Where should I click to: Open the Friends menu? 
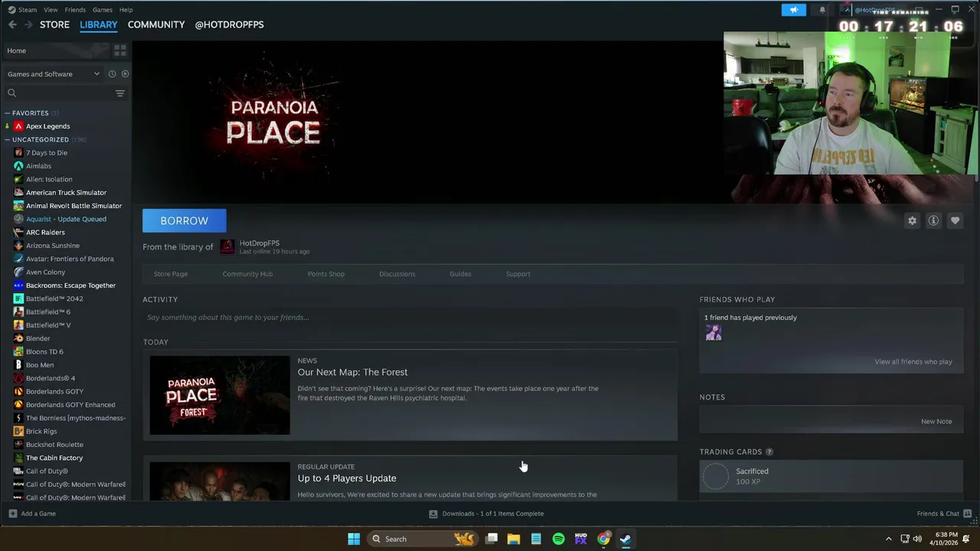click(x=75, y=10)
